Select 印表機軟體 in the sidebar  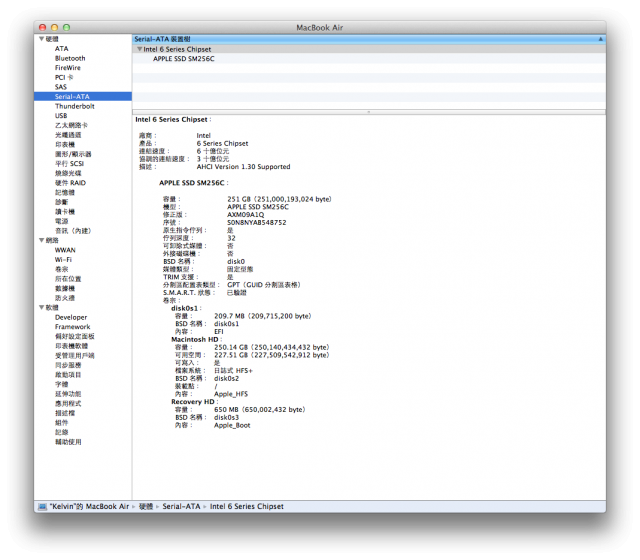click(71, 346)
